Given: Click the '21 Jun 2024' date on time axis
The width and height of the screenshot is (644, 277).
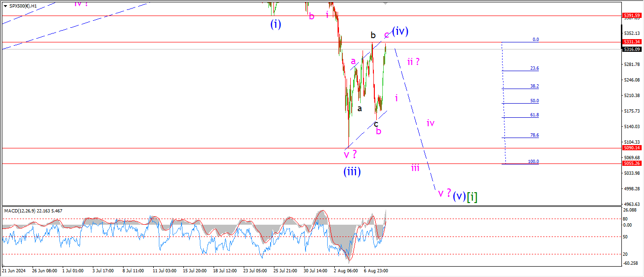Looking at the screenshot, I should [13, 271].
